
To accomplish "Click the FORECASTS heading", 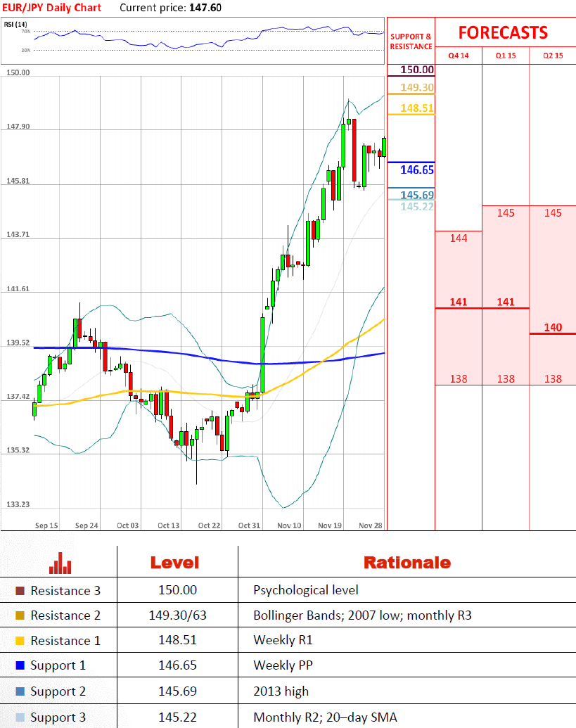I will pyautogui.click(x=503, y=32).
